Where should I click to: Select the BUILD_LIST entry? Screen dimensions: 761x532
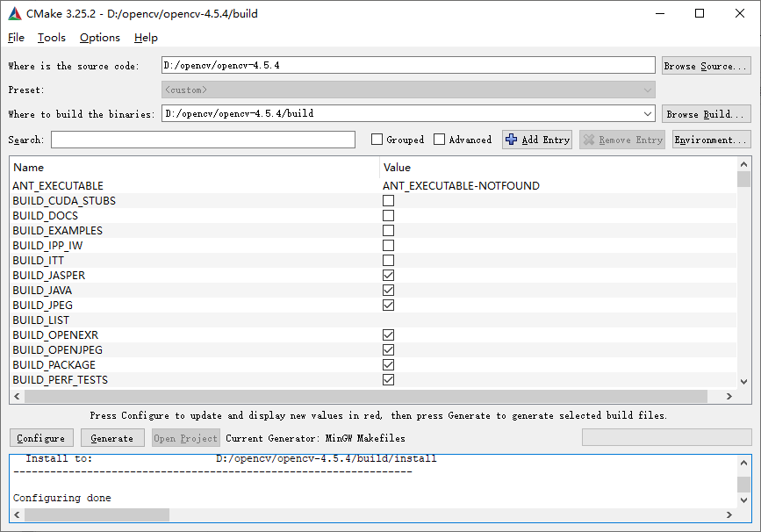(40, 320)
